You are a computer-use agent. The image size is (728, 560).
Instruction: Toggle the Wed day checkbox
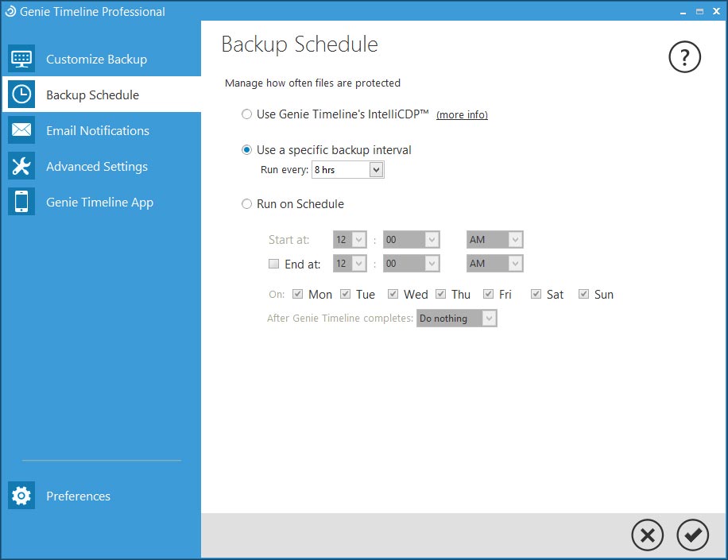(393, 294)
